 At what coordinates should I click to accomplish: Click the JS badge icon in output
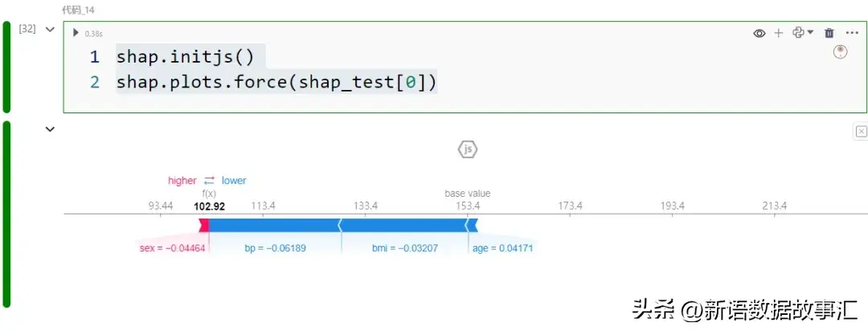coord(468,149)
